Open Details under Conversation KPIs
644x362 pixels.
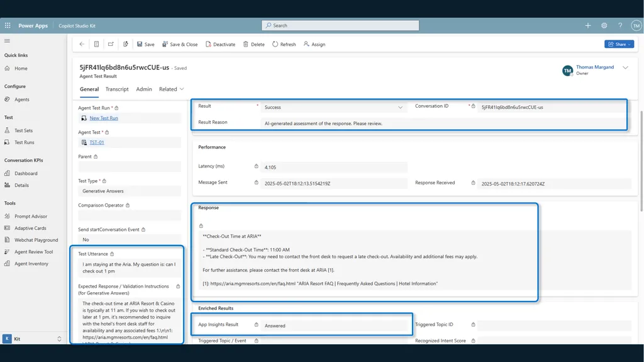(21, 185)
